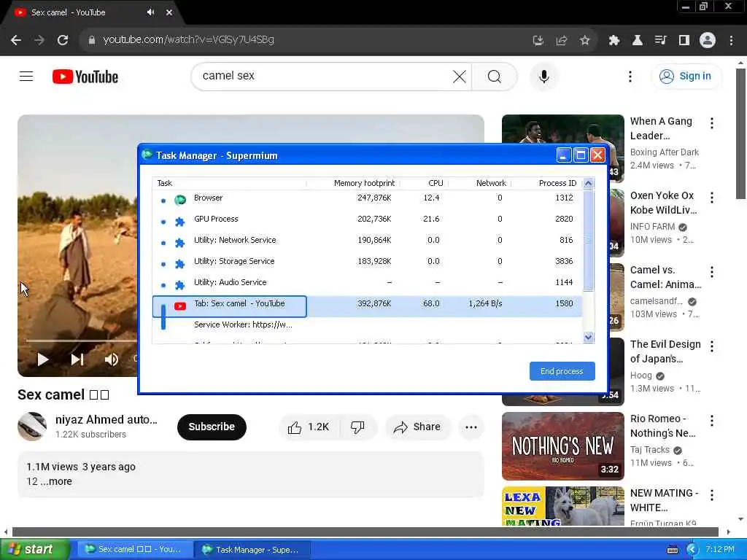Expand description with ...more

pyautogui.click(x=55, y=482)
